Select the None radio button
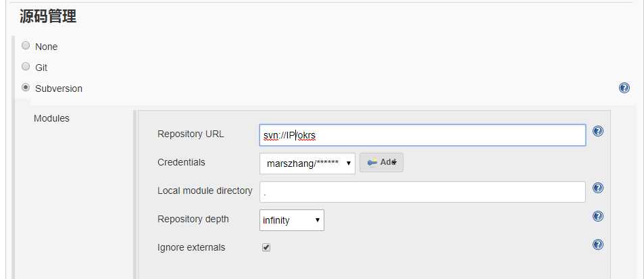This screenshot has height=279, width=644. tap(26, 46)
